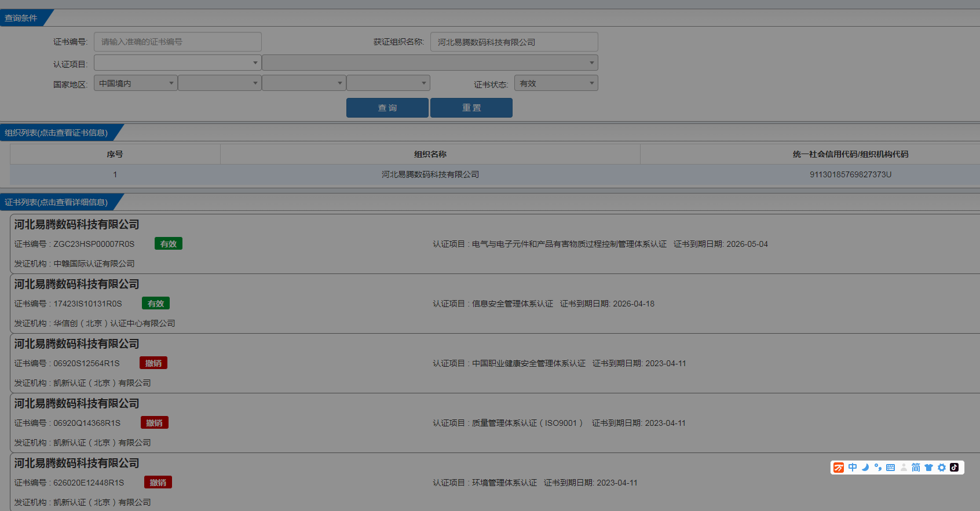Open the 证书状态 dropdown showing 有效

tap(556, 83)
